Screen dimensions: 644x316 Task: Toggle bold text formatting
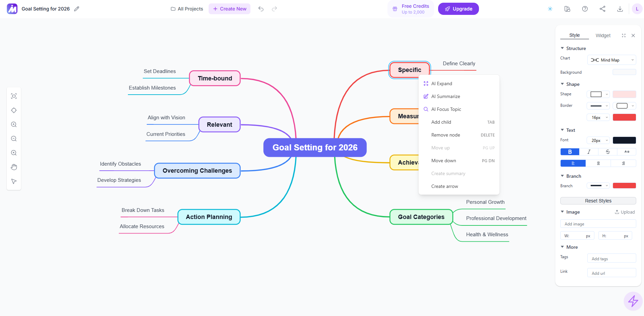point(570,152)
